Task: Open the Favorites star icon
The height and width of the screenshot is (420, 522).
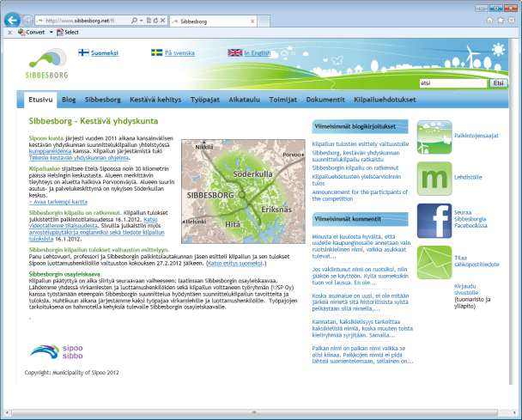Action: 501,21
